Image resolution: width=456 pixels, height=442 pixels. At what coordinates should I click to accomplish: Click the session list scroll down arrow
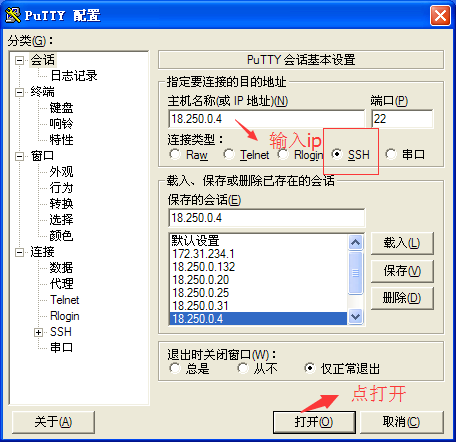coord(355,316)
